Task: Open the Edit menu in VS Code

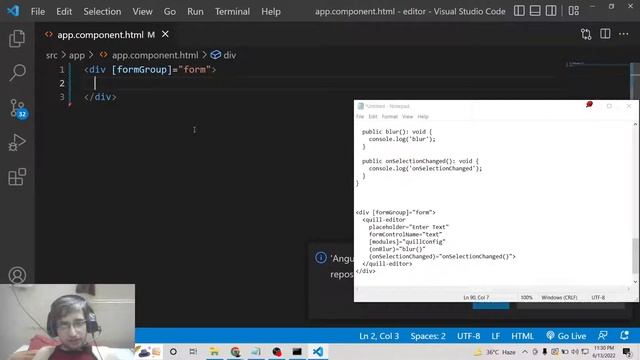Action: coord(64,11)
